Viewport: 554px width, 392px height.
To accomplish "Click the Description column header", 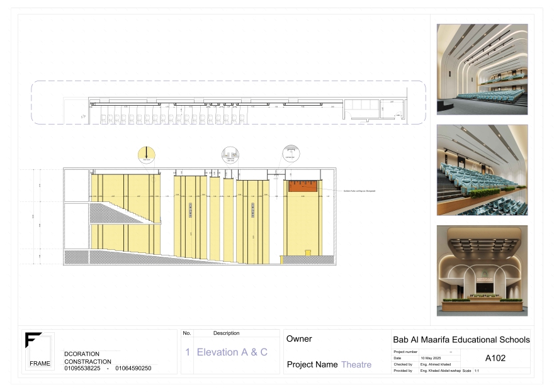I will [226, 333].
